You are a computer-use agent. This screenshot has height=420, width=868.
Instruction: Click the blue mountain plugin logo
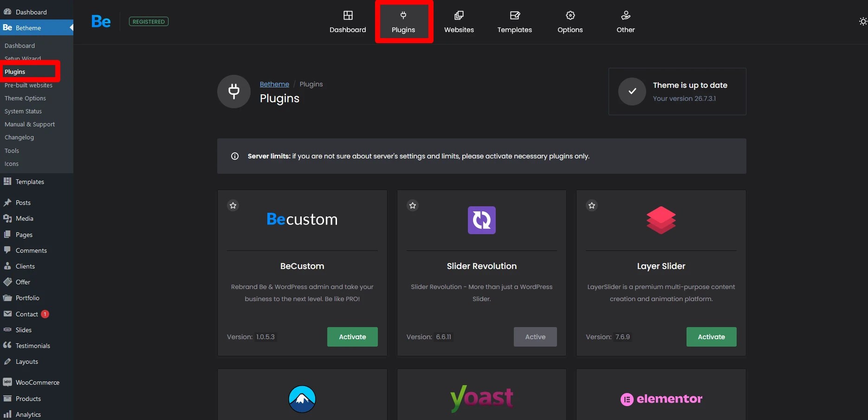[x=302, y=399]
